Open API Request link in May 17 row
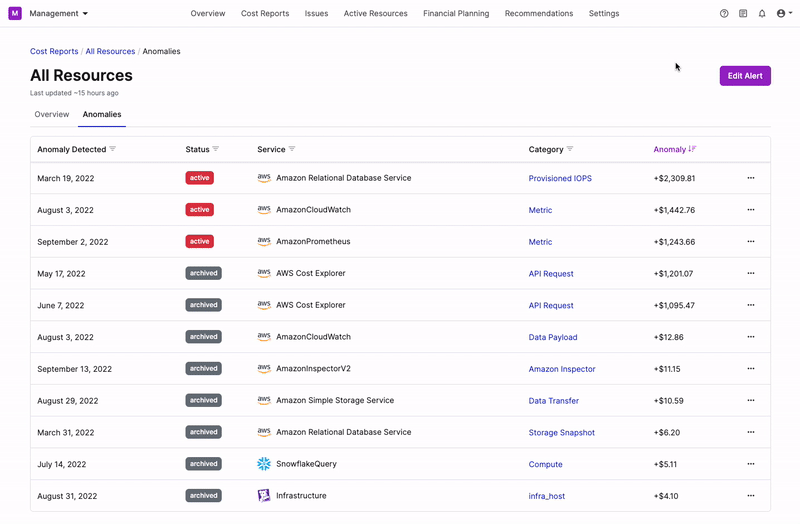Image resolution: width=800 pixels, height=524 pixels. point(551,273)
